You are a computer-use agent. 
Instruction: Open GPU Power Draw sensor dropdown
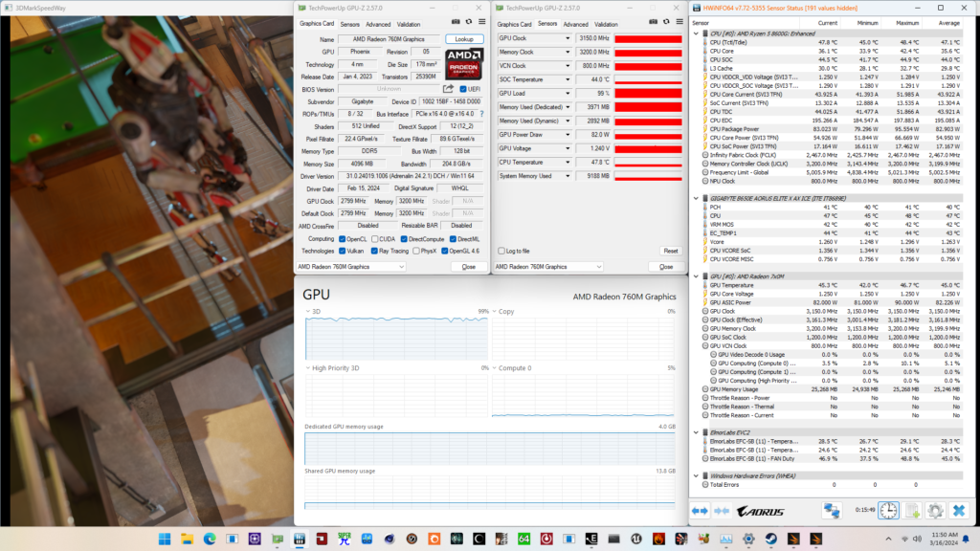(568, 134)
